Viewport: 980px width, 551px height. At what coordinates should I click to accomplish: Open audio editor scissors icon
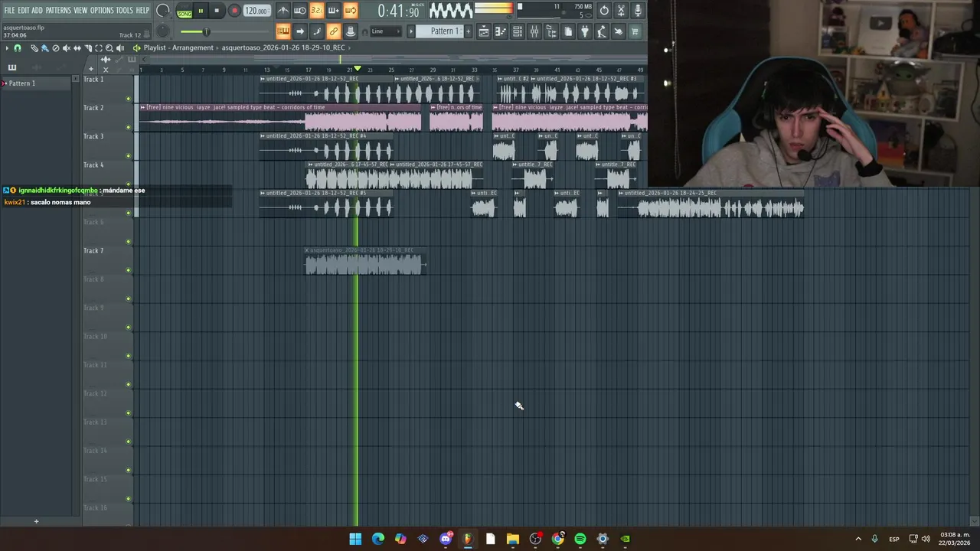(621, 11)
